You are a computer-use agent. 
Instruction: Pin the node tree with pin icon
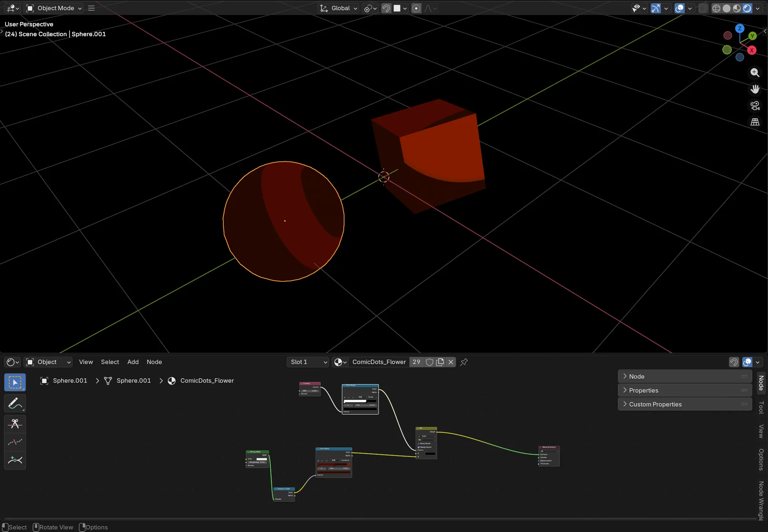pos(464,362)
